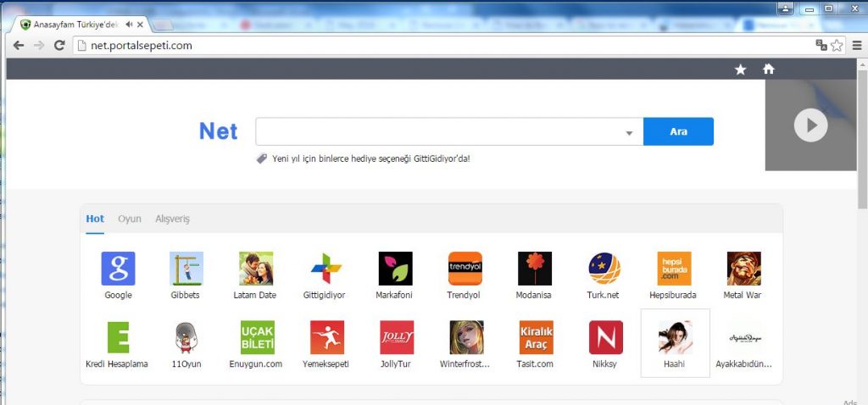Open the Modanisa icon
868x405 pixels.
pos(535,269)
